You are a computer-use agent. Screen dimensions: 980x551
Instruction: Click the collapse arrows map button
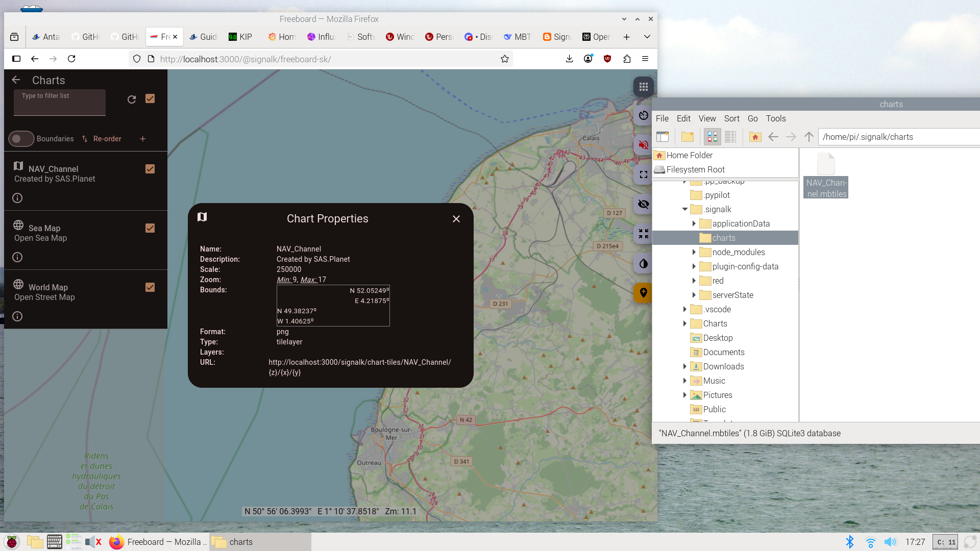click(x=644, y=234)
